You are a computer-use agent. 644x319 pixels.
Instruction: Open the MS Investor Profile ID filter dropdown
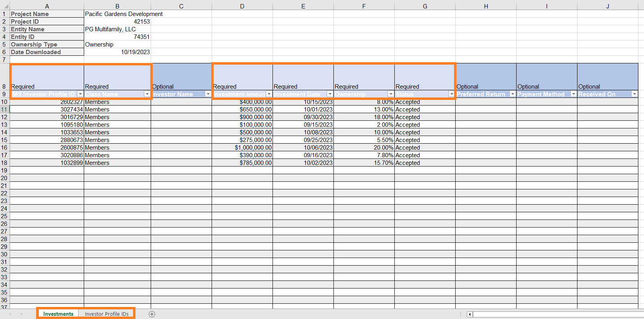(x=80, y=94)
